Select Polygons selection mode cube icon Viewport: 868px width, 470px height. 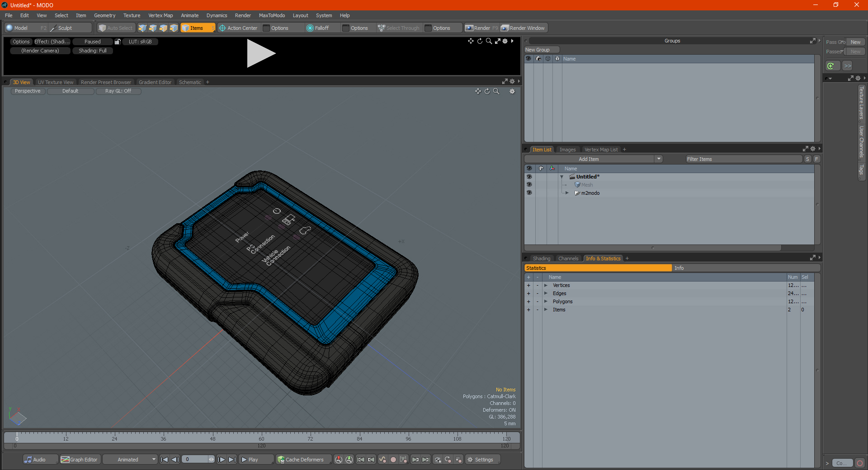pos(163,28)
